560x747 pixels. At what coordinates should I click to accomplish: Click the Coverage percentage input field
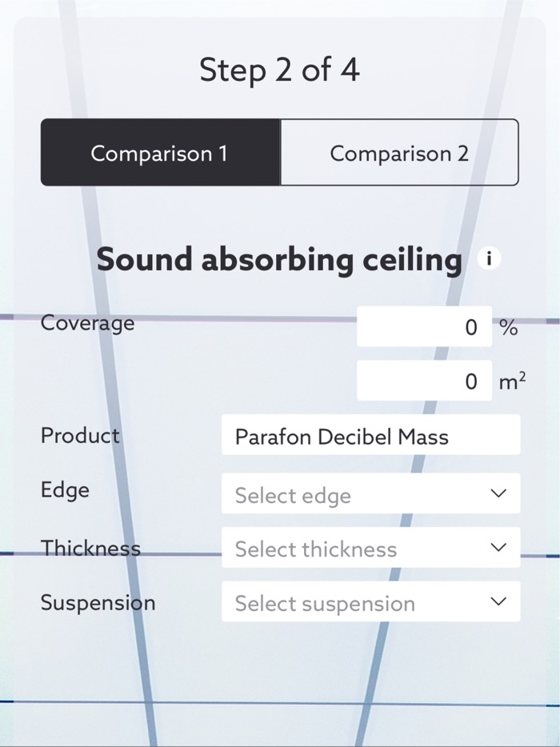pos(424,326)
